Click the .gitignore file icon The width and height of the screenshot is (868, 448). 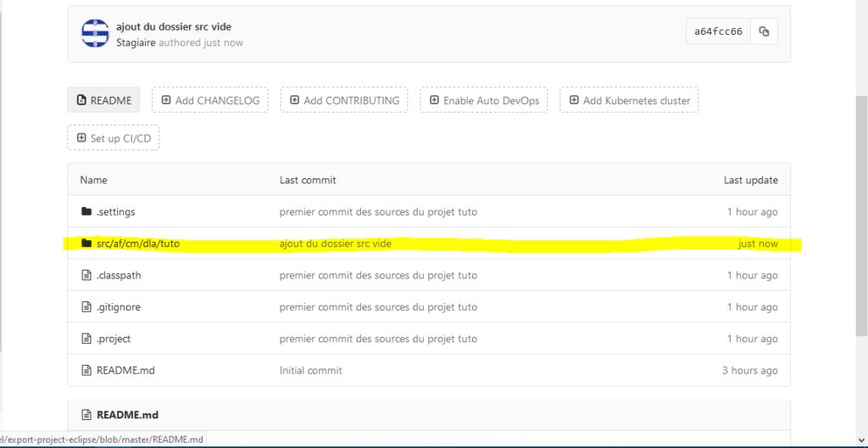pyautogui.click(x=86, y=307)
